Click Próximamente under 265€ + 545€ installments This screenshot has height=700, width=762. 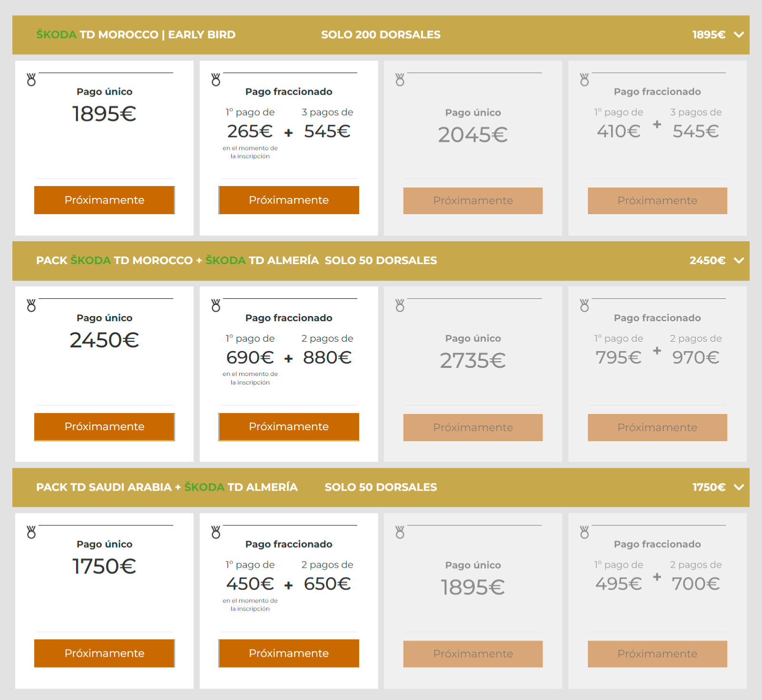(x=289, y=200)
